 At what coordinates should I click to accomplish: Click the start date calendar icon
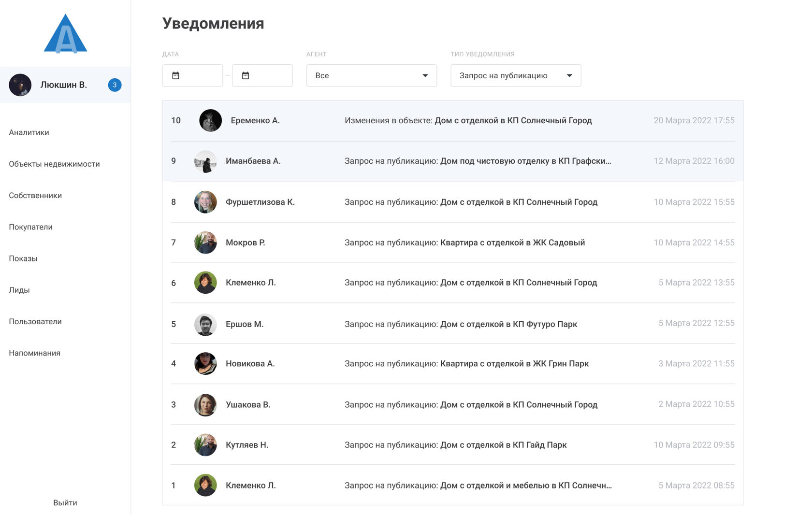coord(176,75)
